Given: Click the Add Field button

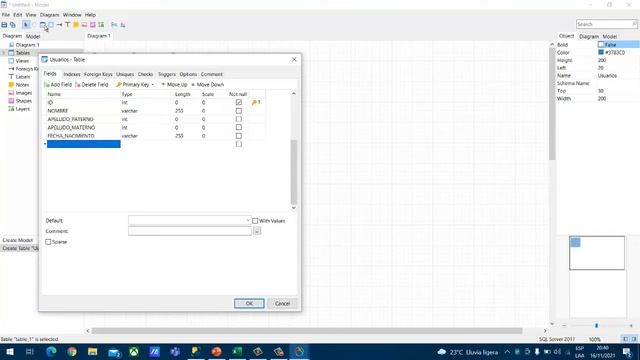Looking at the screenshot, I should pyautogui.click(x=58, y=85).
